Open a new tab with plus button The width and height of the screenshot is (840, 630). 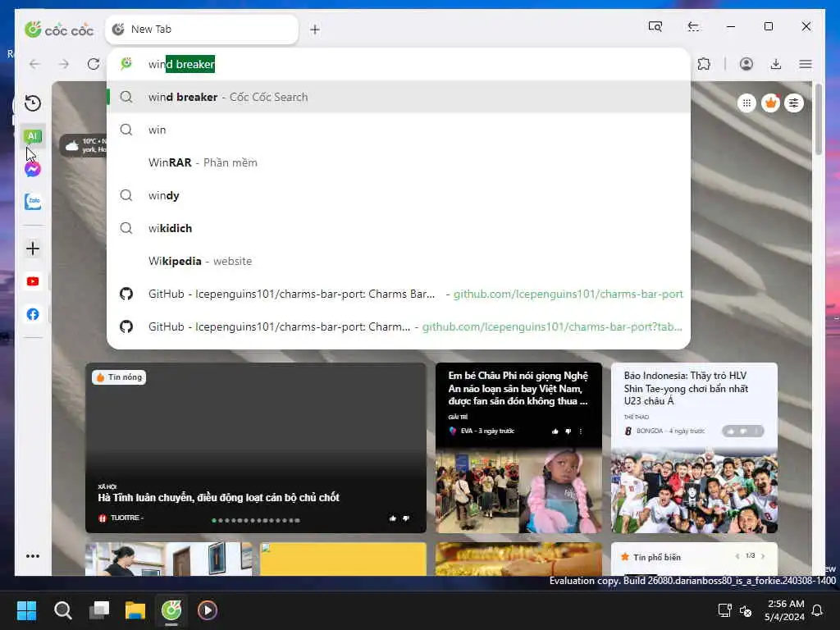315,30
